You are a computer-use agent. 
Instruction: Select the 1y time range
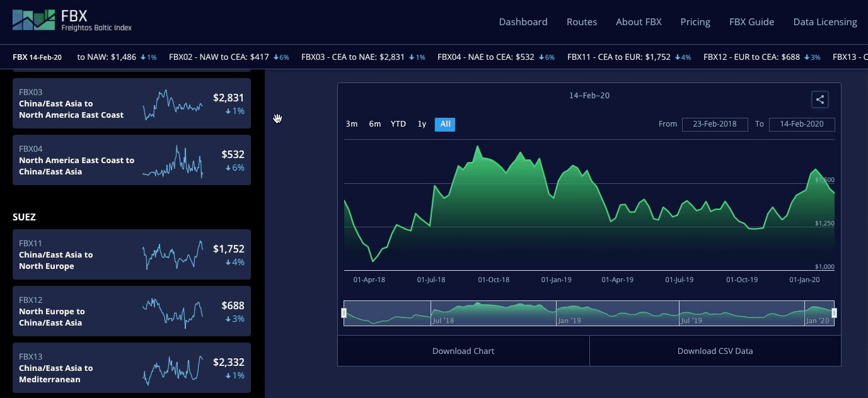422,124
